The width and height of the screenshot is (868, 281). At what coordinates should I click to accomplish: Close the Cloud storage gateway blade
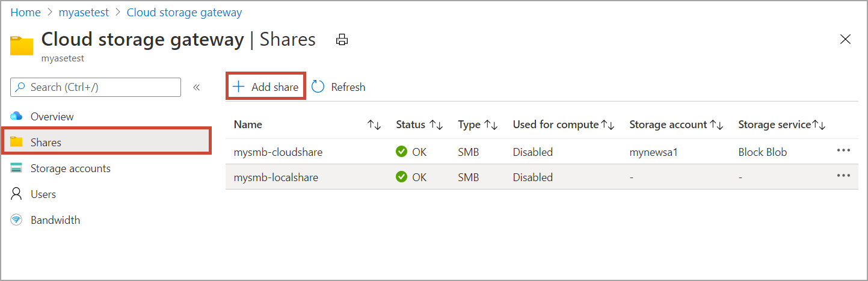845,40
